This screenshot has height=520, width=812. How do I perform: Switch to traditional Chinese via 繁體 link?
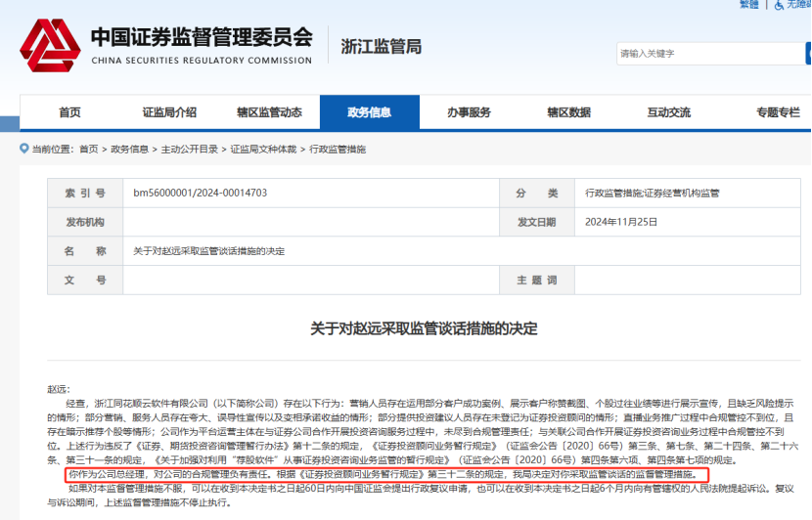pos(748,5)
